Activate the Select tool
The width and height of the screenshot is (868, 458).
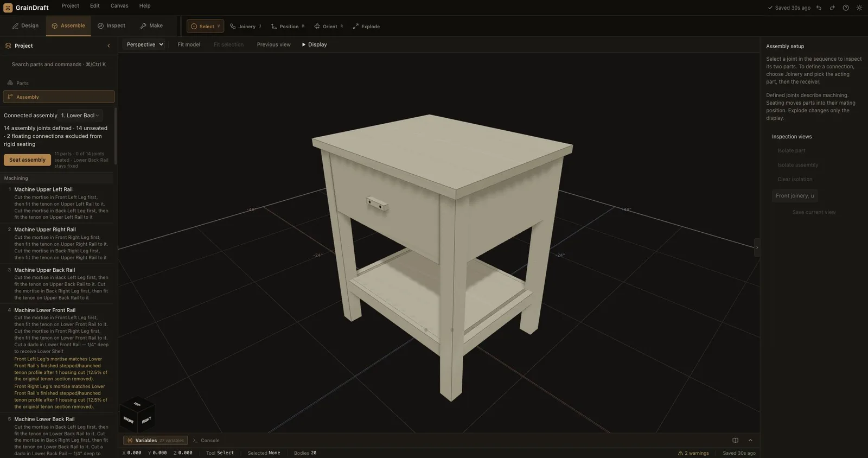click(x=205, y=26)
